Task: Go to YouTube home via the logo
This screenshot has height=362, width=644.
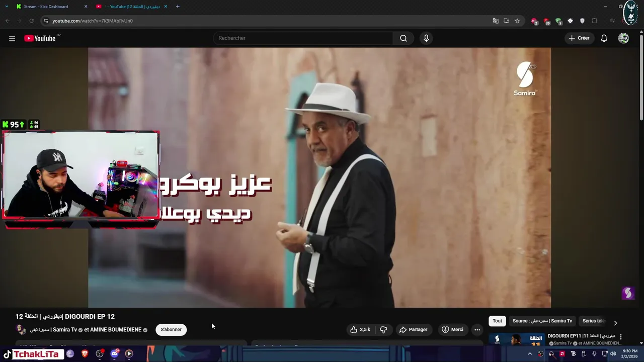Action: tap(40, 38)
